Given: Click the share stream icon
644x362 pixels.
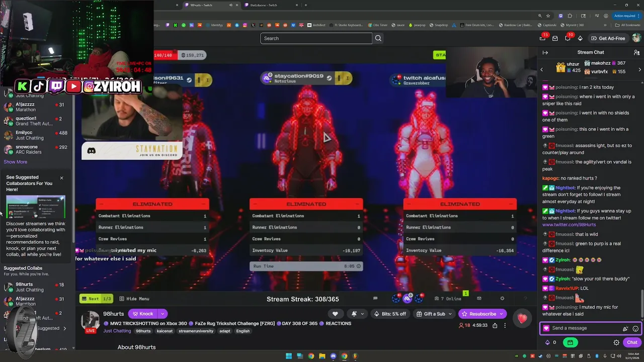Looking at the screenshot, I should click(x=495, y=325).
